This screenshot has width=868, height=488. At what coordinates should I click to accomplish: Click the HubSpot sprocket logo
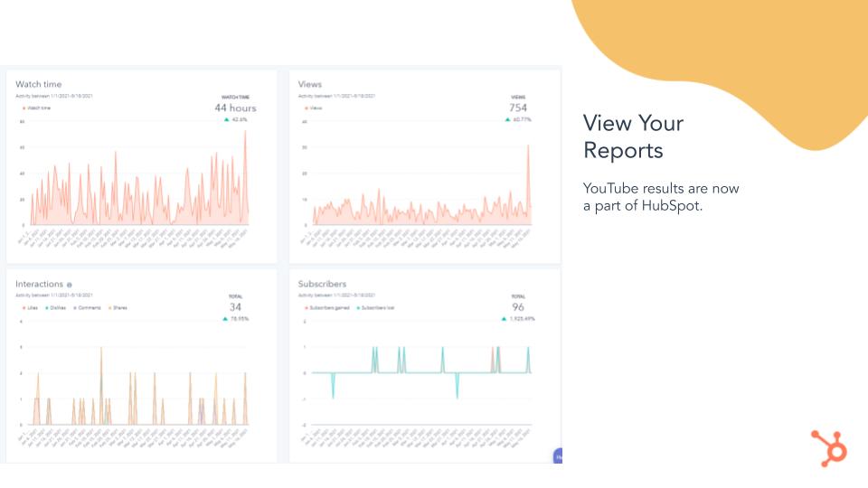(x=829, y=448)
